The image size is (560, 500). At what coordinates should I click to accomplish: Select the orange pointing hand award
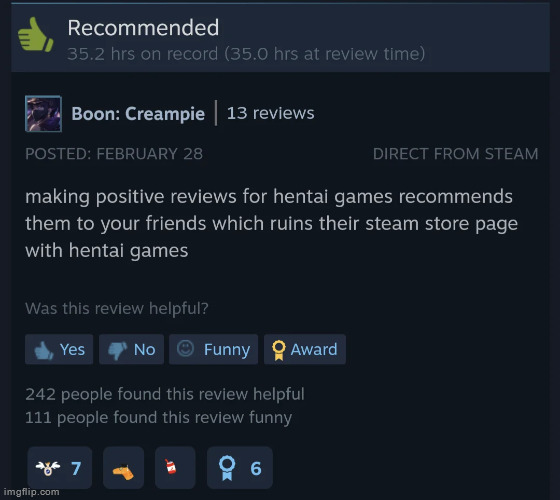coord(124,468)
